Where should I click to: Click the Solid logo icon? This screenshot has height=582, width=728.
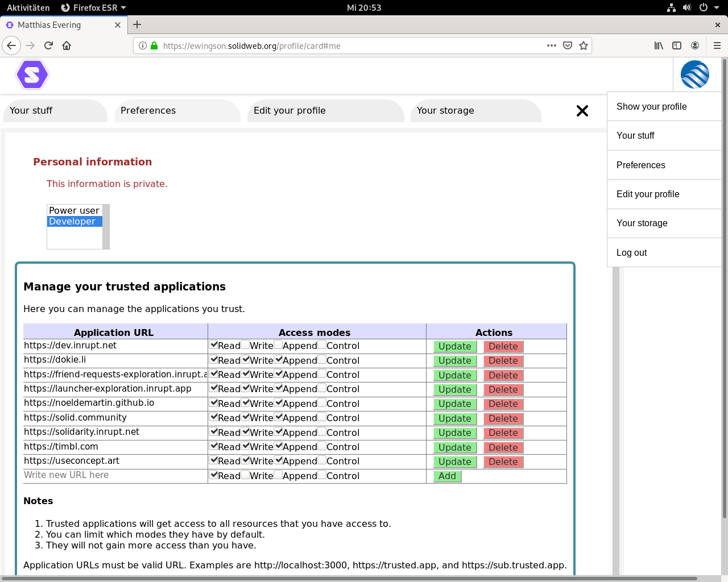[x=32, y=75]
